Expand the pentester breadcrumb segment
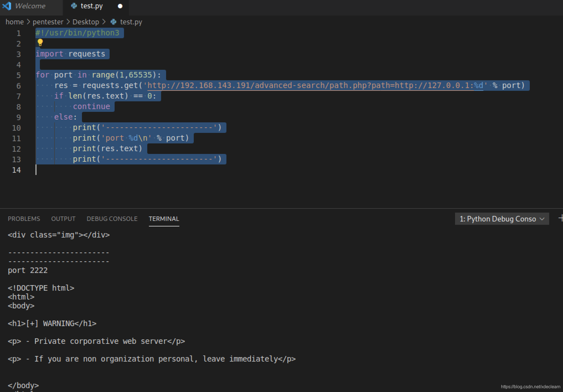This screenshot has height=392, width=563. tap(48, 22)
